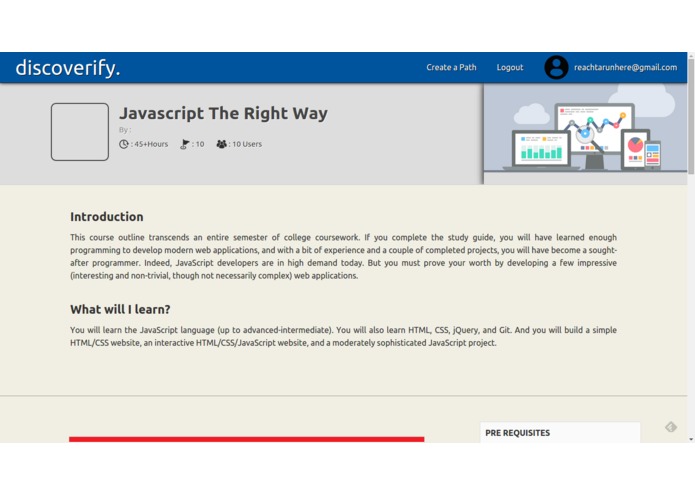Click the empty course thumbnail box
The height and width of the screenshot is (494, 695).
coord(80,132)
